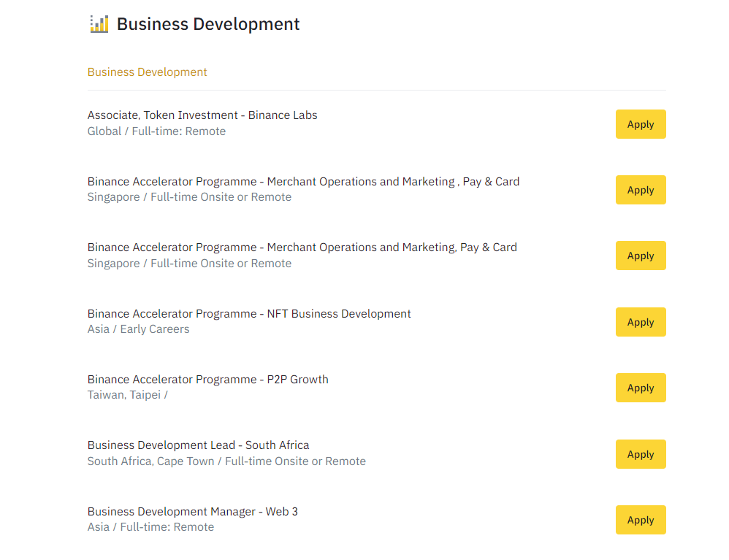The width and height of the screenshot is (729, 560).
Task: Click location text under Business Development Manager - Web 3
Action: 150,527
